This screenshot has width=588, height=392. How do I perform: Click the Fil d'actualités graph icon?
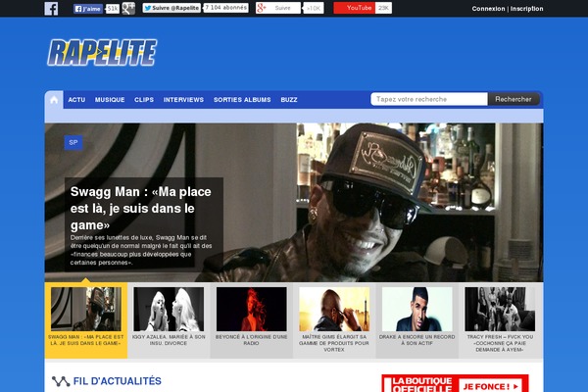(61, 381)
